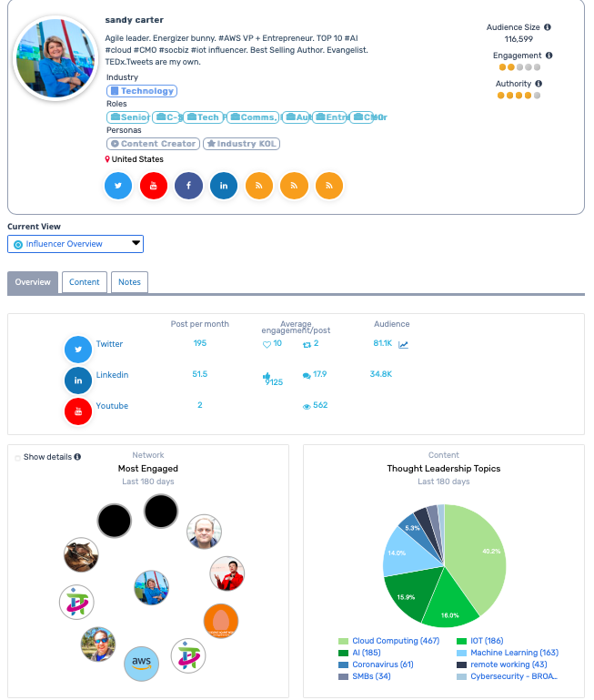Click the Facebook icon in the profile header

(188, 186)
